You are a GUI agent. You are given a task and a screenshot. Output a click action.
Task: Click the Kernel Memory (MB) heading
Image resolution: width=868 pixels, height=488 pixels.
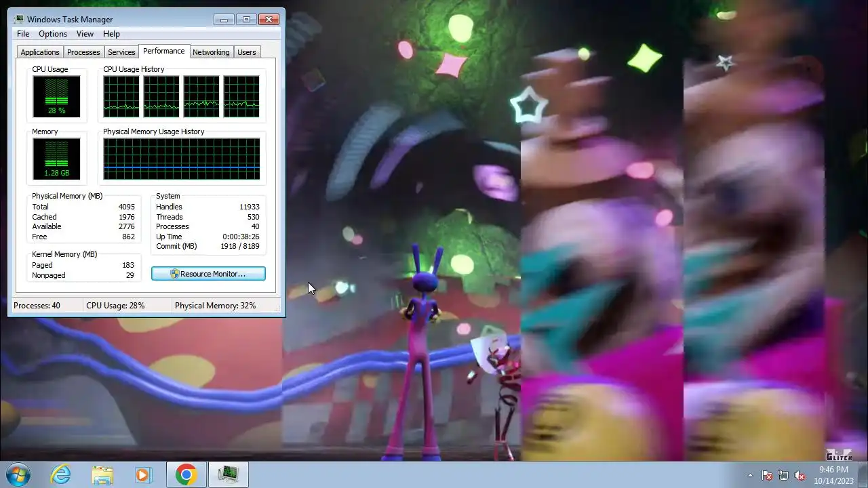pos(64,254)
